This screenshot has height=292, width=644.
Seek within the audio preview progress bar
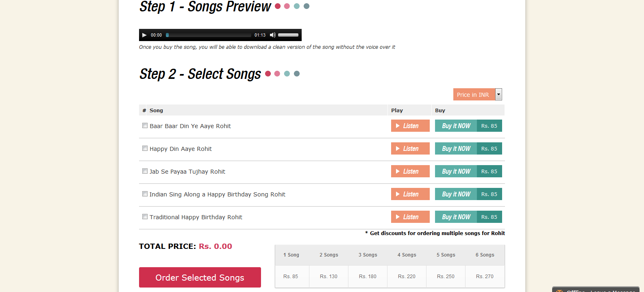pos(209,35)
